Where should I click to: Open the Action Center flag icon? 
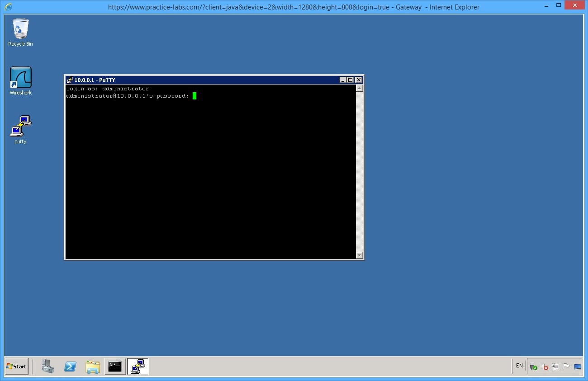[x=566, y=367]
